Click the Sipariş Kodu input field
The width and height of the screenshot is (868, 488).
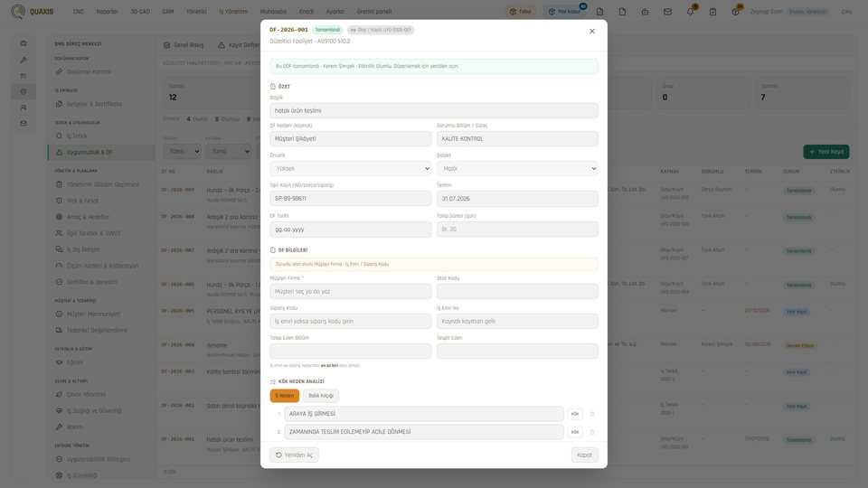[351, 322]
